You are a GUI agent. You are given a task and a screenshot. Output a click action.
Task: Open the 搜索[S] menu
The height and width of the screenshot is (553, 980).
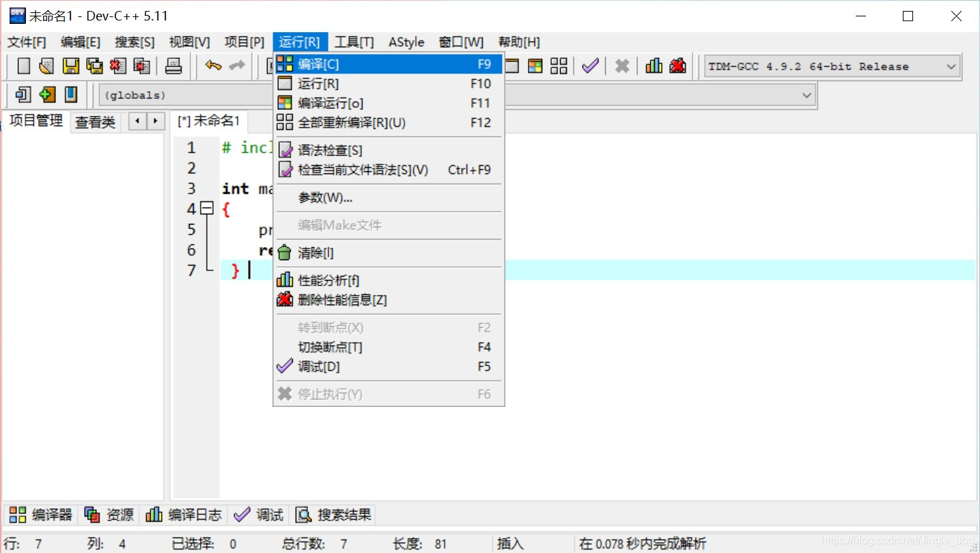(x=135, y=42)
